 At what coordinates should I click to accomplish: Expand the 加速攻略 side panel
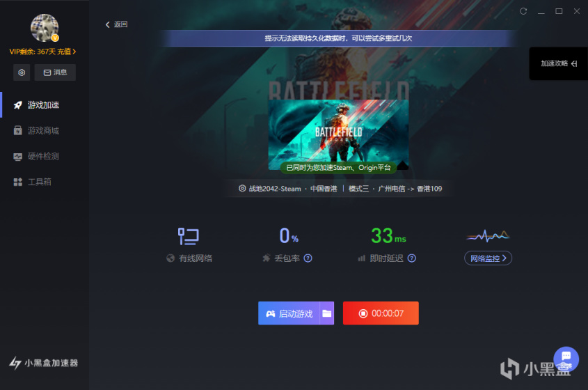(x=558, y=63)
